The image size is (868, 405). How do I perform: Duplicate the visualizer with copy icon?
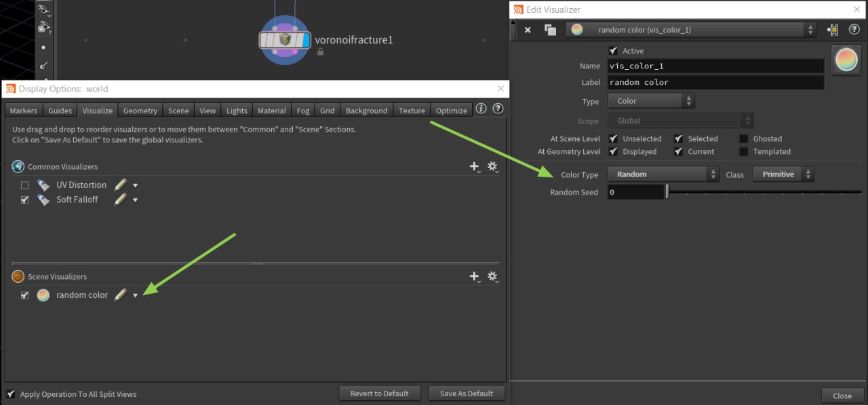(x=550, y=30)
